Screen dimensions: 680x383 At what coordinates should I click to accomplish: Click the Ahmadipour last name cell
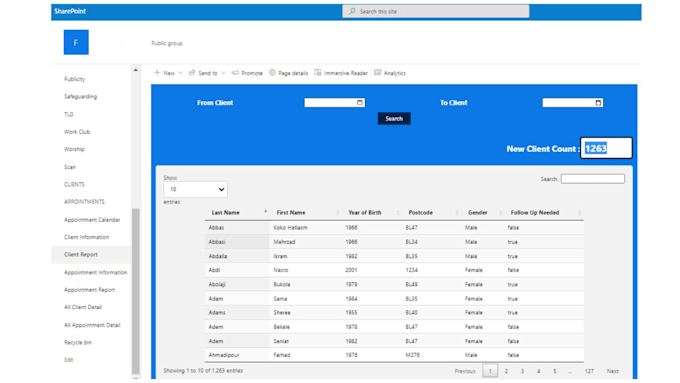(237, 355)
